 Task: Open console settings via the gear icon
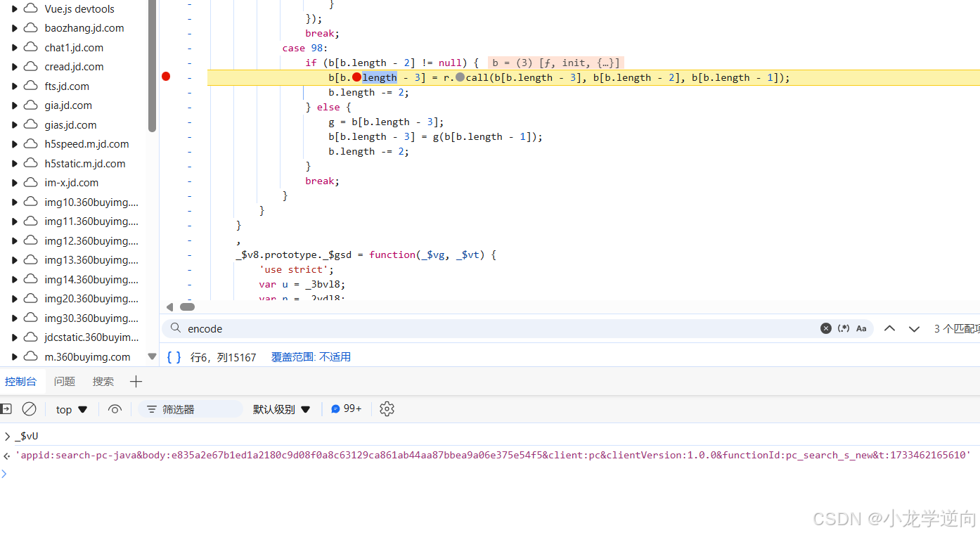[386, 408]
